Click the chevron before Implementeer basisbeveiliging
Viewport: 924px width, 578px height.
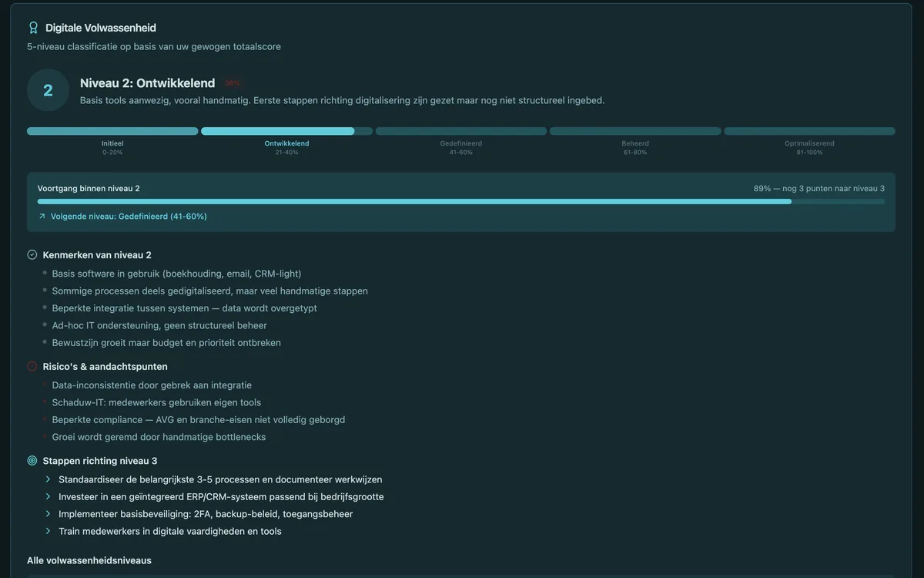pyautogui.click(x=48, y=514)
